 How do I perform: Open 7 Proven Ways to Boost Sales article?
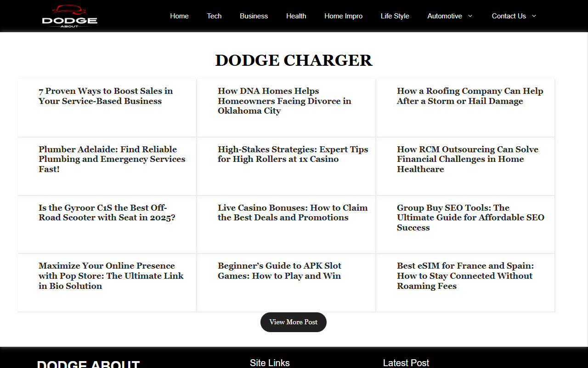click(106, 96)
